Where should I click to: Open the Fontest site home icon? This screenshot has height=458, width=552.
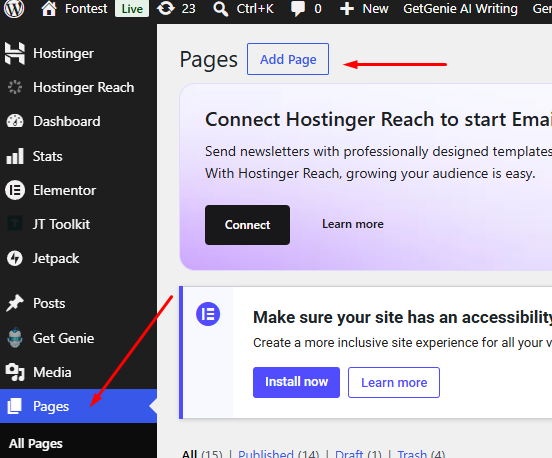pyautogui.click(x=49, y=9)
